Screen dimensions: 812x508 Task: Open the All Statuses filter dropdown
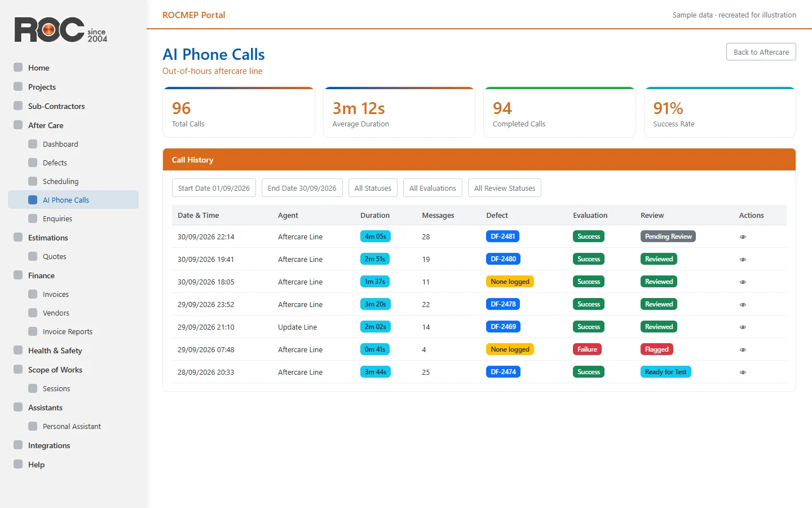point(373,188)
